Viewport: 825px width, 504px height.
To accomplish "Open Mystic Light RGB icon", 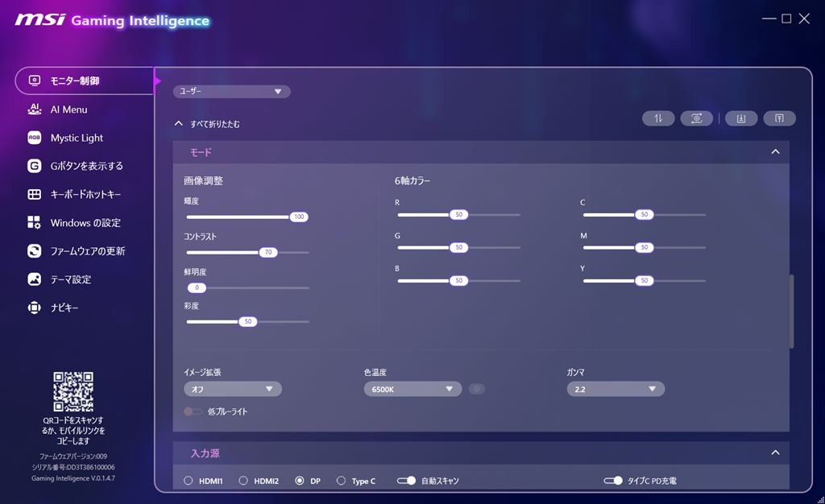I will [x=34, y=138].
